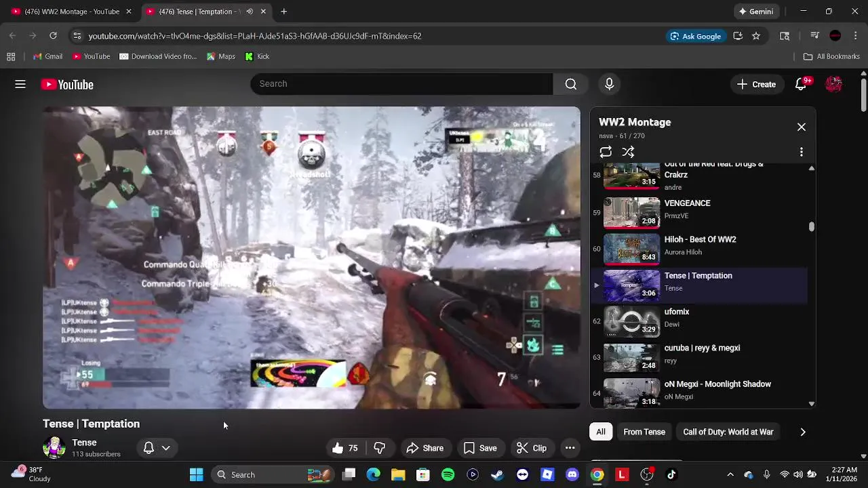The image size is (868, 488).
Task: Install app icon in address bar
Action: (738, 36)
